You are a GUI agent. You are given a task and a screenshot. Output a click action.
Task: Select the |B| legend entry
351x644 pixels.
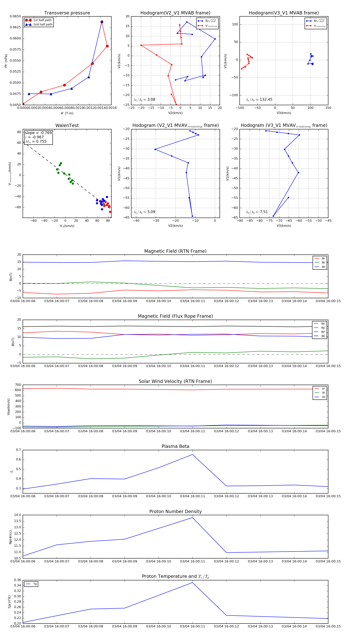tap(320, 336)
